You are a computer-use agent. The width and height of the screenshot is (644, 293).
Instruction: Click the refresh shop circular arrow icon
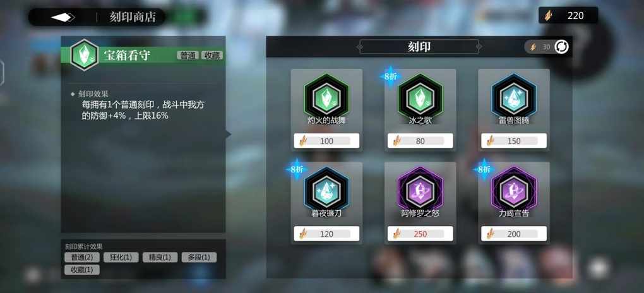coord(561,47)
